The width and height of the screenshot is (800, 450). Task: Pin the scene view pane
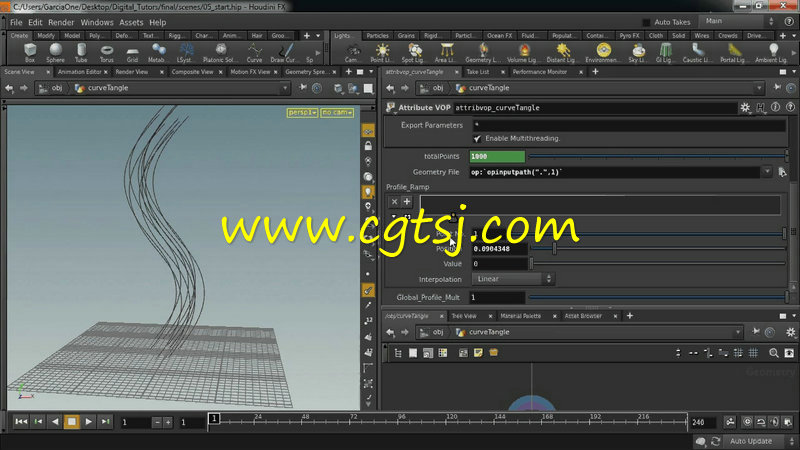pyautogui.click(x=303, y=88)
